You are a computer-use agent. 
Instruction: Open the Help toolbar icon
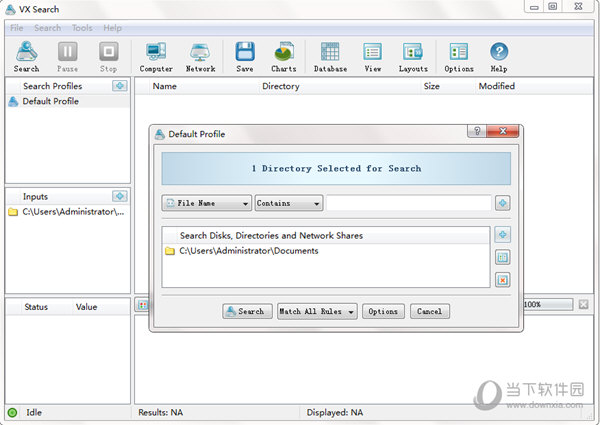(499, 57)
